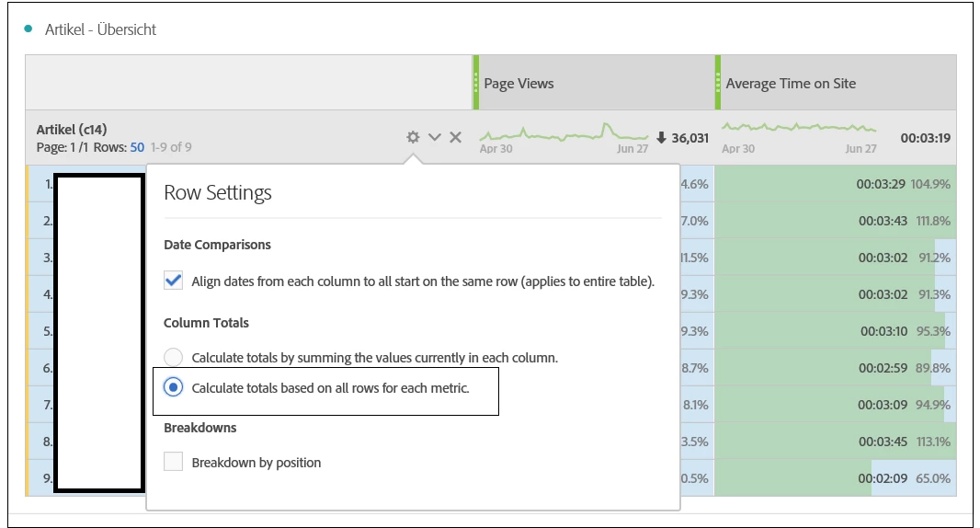This screenshot has height=528, width=980.
Task: Click the Average Time on Site drag handle
Action: coord(718,83)
